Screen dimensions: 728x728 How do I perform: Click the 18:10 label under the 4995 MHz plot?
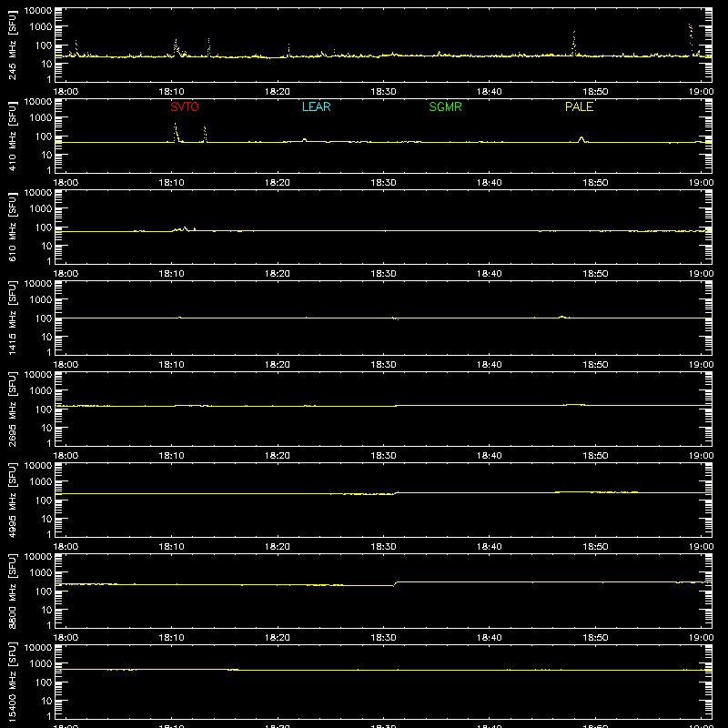click(x=172, y=547)
